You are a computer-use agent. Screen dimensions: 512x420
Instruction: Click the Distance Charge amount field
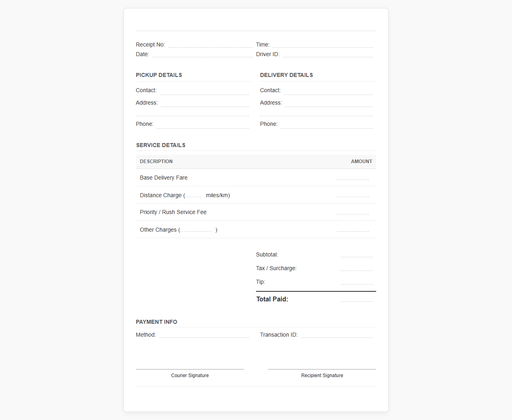(353, 194)
